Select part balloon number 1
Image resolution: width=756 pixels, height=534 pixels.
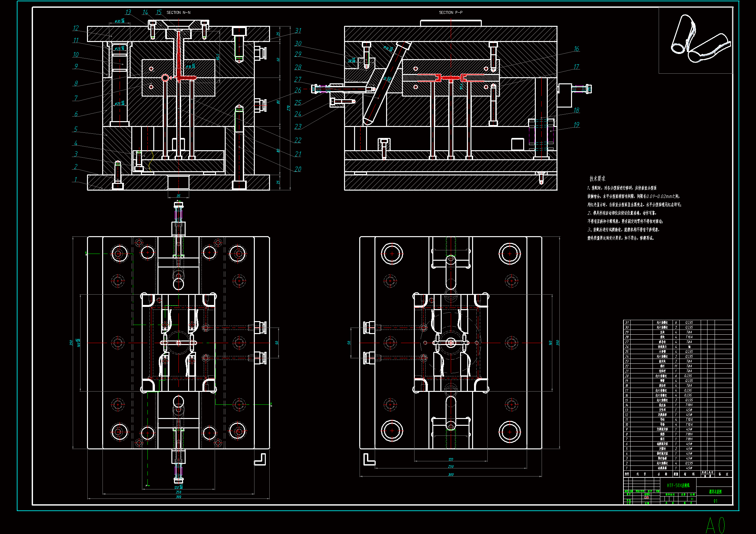tap(75, 179)
